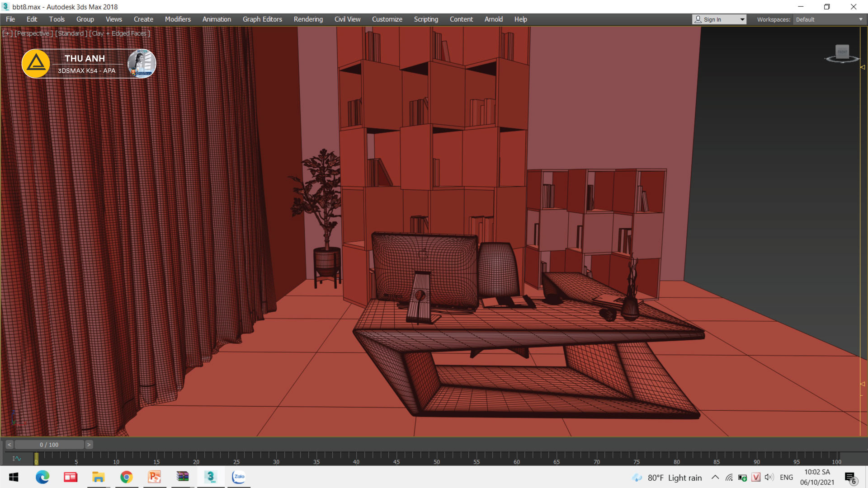868x488 pixels.
Task: Click the time slider 0 / 100 handle
Action: tap(49, 445)
